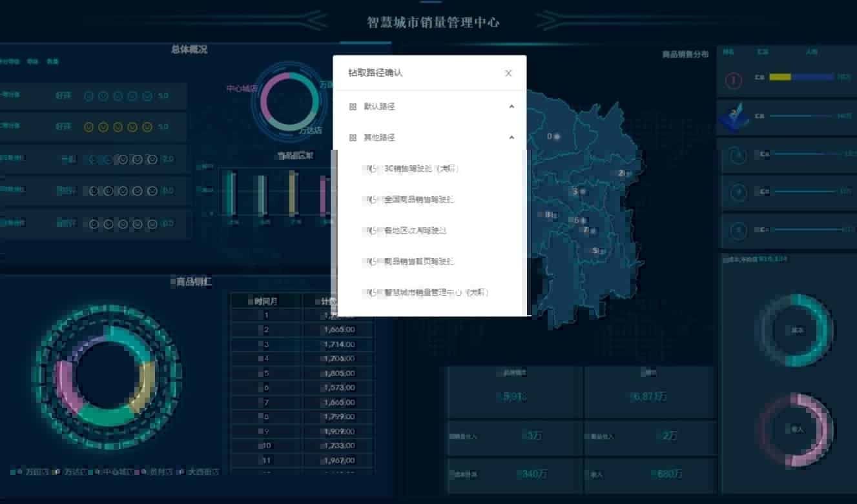
Task: Pick the 智慧城市销量管理中心（大屏） path entry
Action: pyautogui.click(x=437, y=292)
